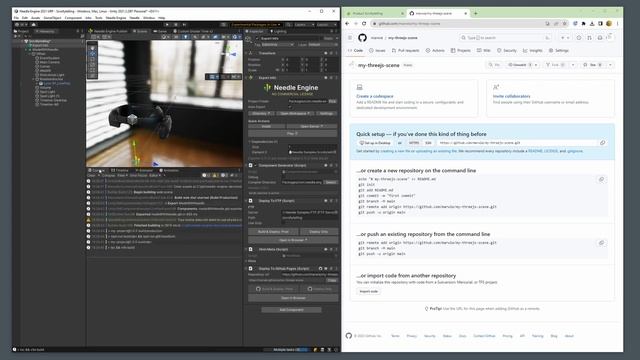Click the Settings button in ExportInfo
The width and height of the screenshot is (640, 360).
[x=326, y=113]
